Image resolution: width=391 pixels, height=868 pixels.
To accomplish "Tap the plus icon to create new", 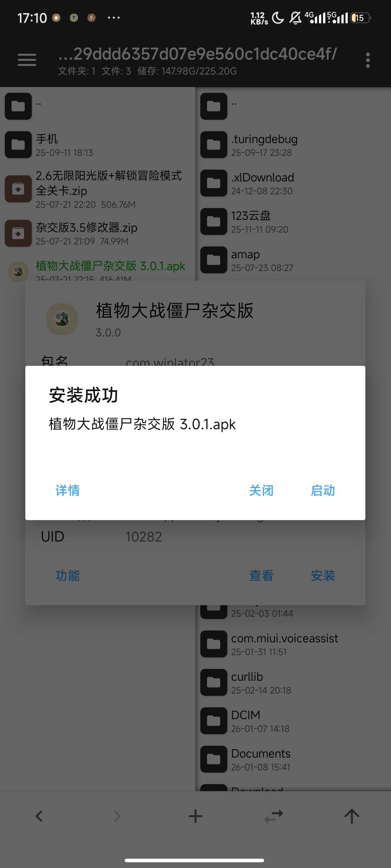I will point(195,816).
